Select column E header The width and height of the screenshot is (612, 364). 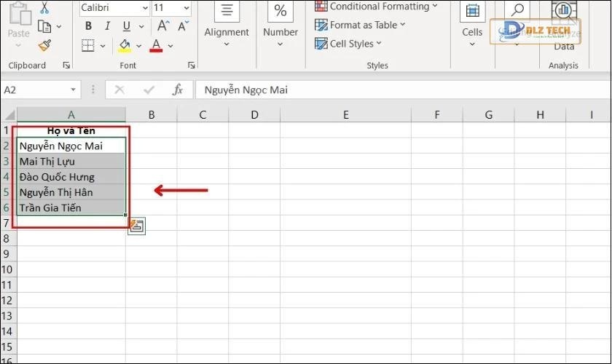pyautogui.click(x=345, y=115)
